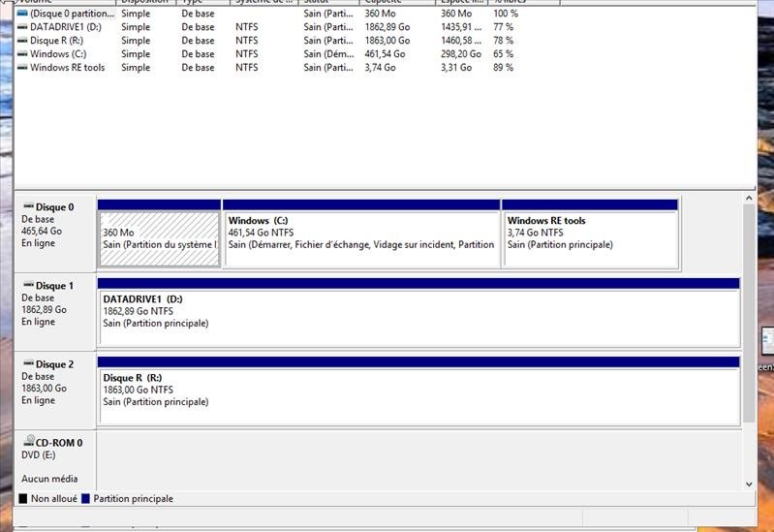Image resolution: width=774 pixels, height=532 pixels.
Task: Click the vertical scrollbar thumb in disk pane
Action: [x=749, y=313]
